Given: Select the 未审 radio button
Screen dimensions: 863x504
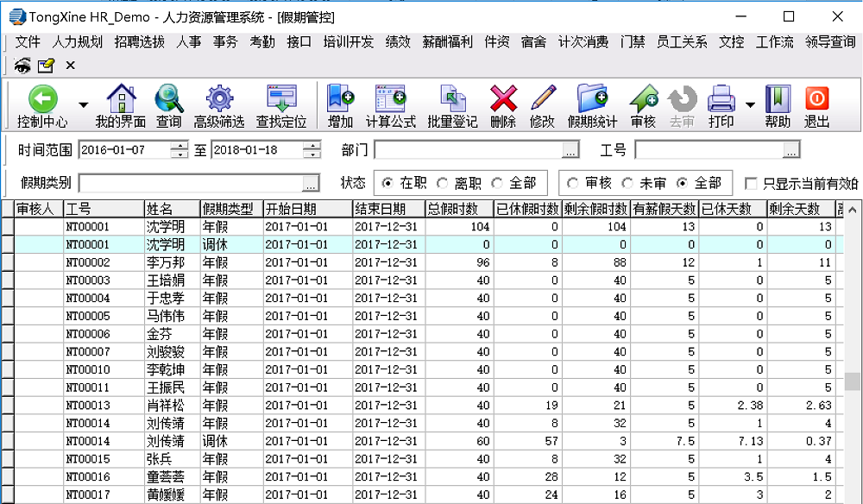Looking at the screenshot, I should click(627, 183).
